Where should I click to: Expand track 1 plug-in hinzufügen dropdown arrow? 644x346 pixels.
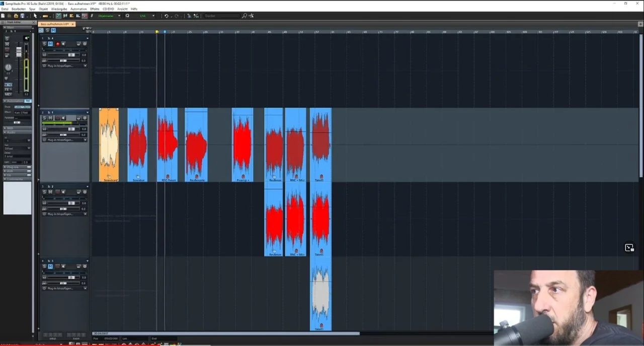(85, 65)
